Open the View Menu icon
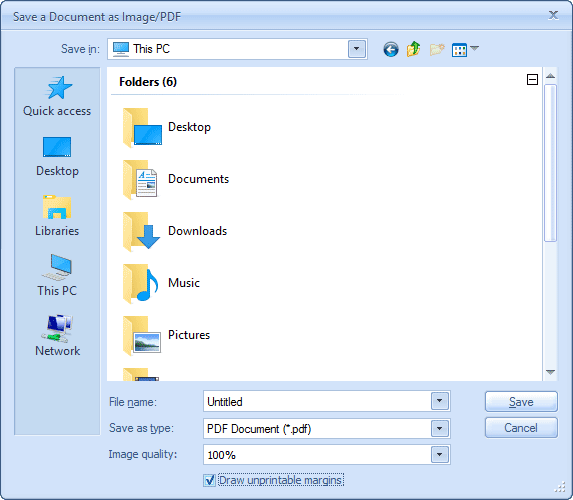This screenshot has height=500, width=573. 465,49
